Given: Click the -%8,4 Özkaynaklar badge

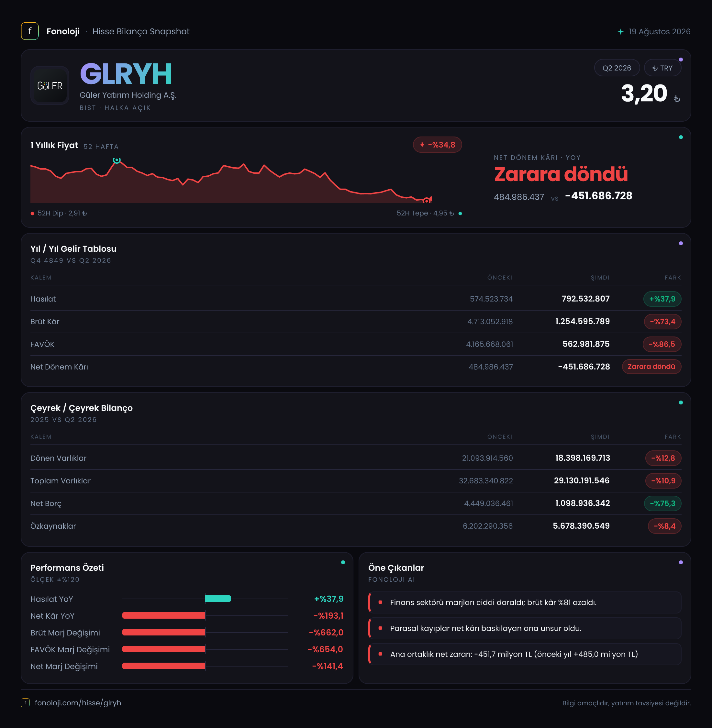Looking at the screenshot, I should click(664, 526).
